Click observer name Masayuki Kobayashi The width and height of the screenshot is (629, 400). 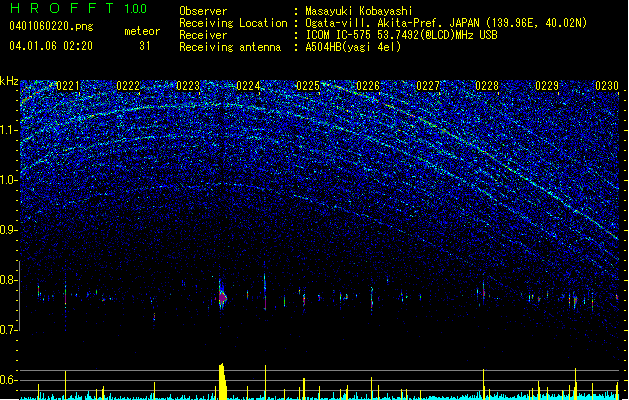359,11
